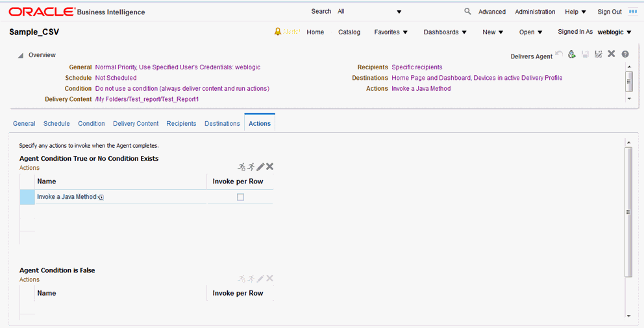Run the agent now icon
Viewport: 644px width, 328px height.
572,54
